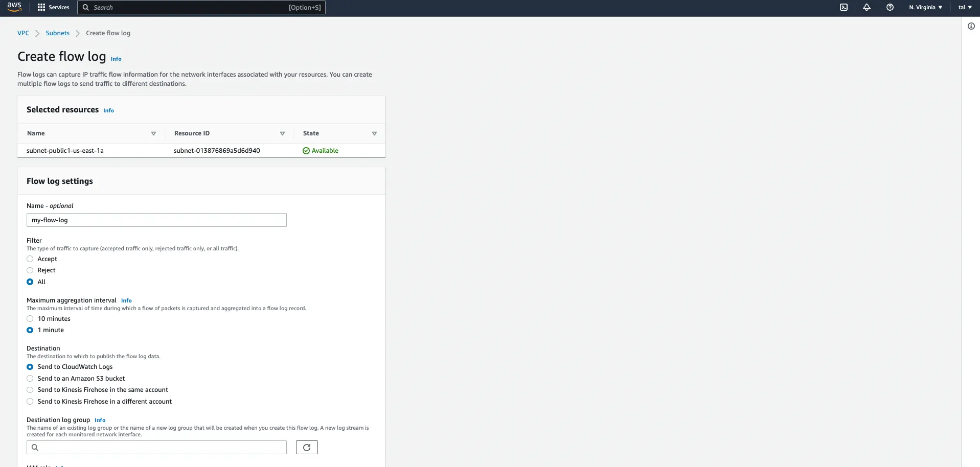
Task: Open the AWS console home logo
Action: (14, 7)
